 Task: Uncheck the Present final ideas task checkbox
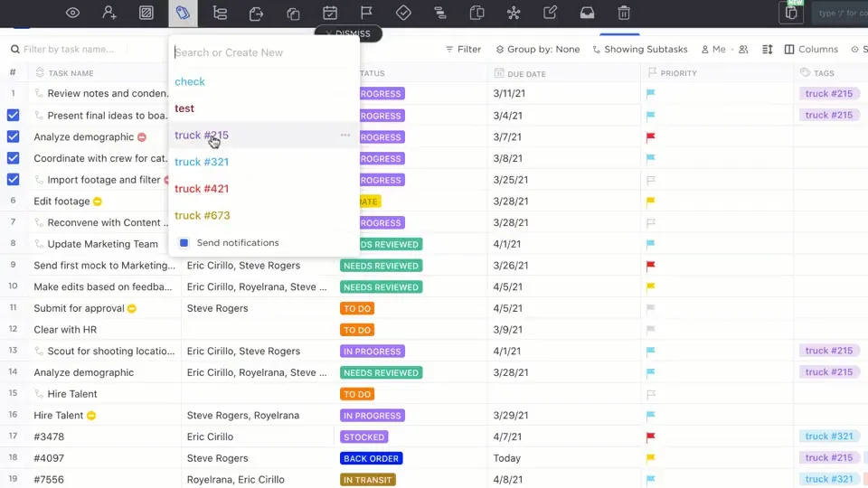[14, 115]
